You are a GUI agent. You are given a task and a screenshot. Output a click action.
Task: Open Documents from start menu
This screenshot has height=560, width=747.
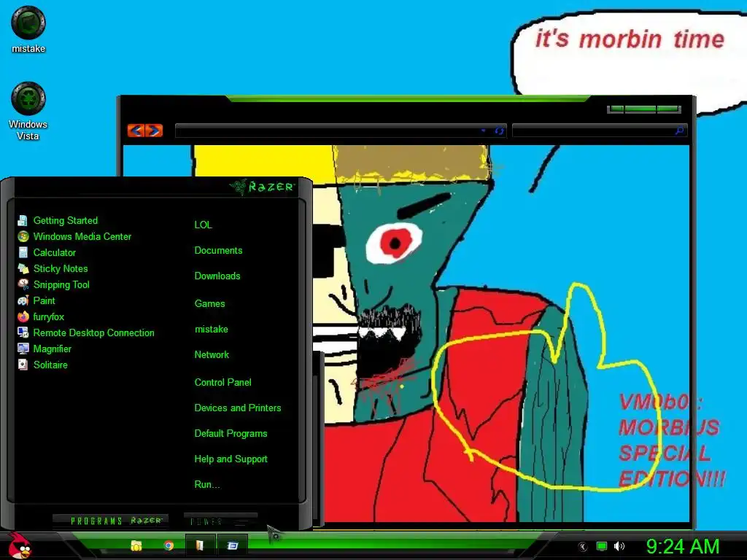click(218, 251)
